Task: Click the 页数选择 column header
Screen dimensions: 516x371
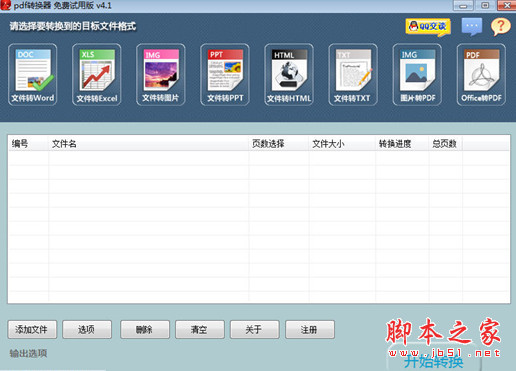Action: [279, 144]
